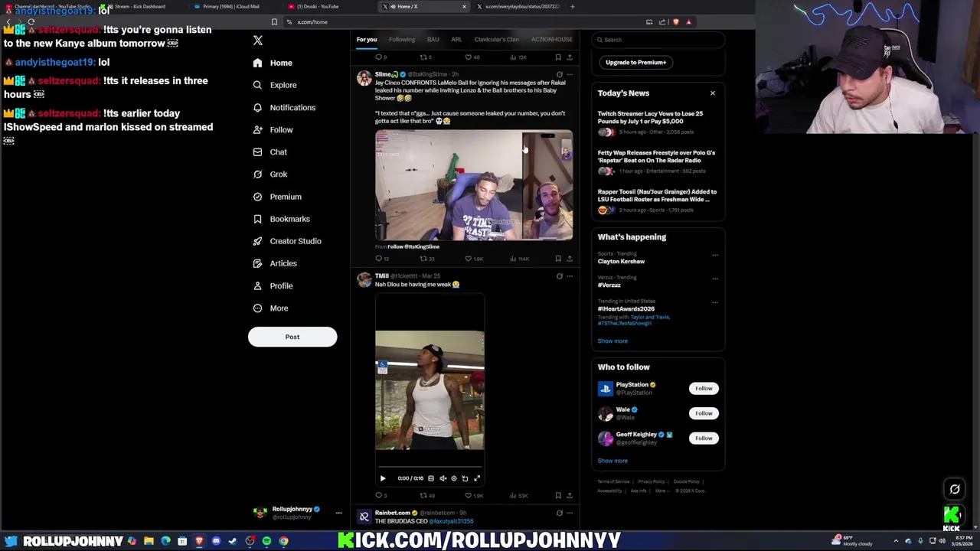Screen dimensions: 980x551
Task: Switch to the For you tab
Action: [366, 40]
